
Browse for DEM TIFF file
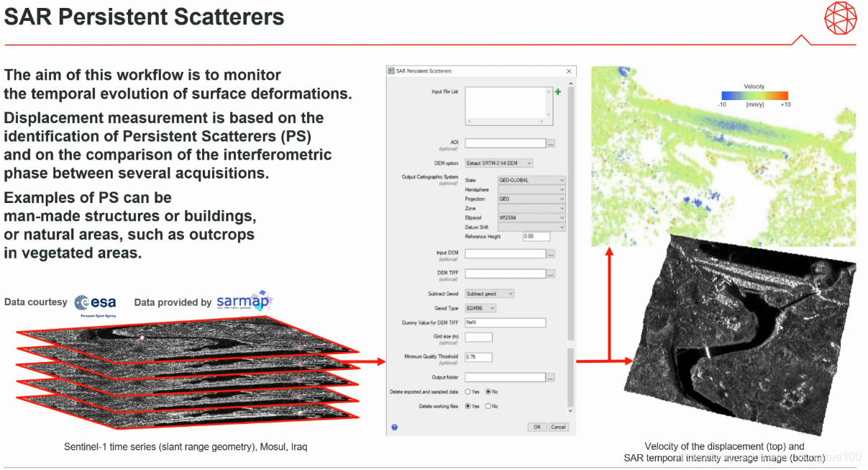tap(551, 274)
